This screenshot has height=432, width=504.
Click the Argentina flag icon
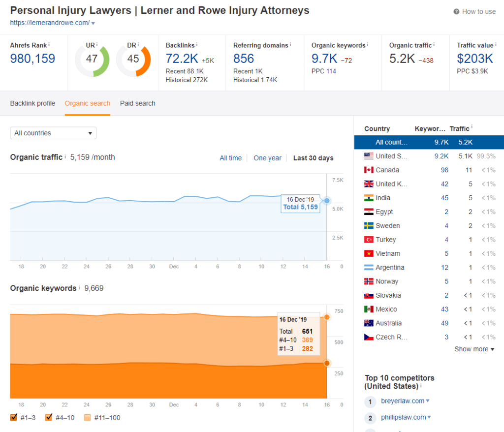(x=369, y=268)
